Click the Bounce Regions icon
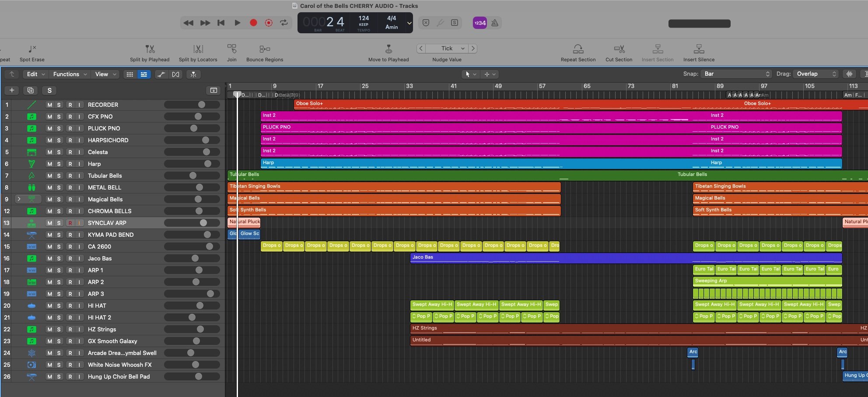Viewport: 868px width, 397px height. pos(264,49)
